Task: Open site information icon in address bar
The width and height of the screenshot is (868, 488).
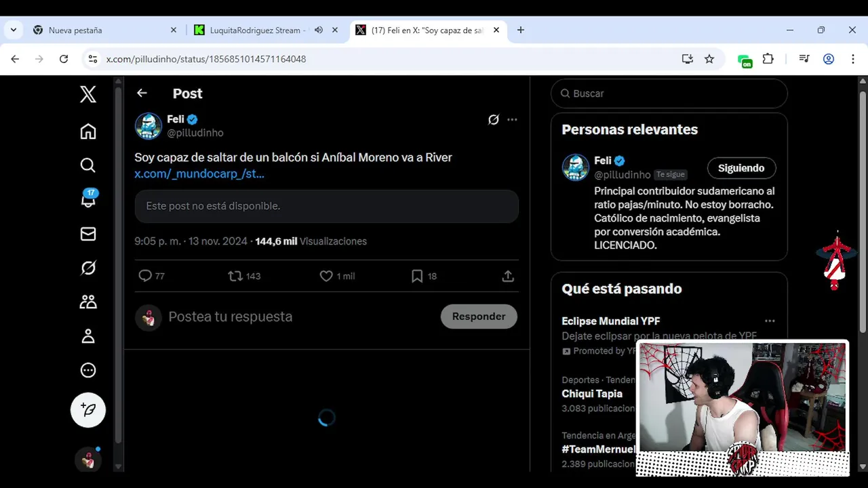Action: pos(93,59)
